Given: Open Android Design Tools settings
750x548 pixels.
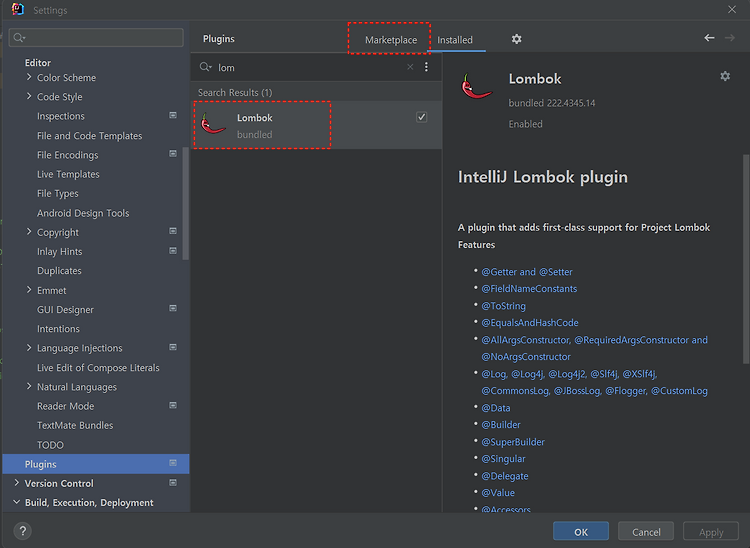Looking at the screenshot, I should (x=83, y=213).
